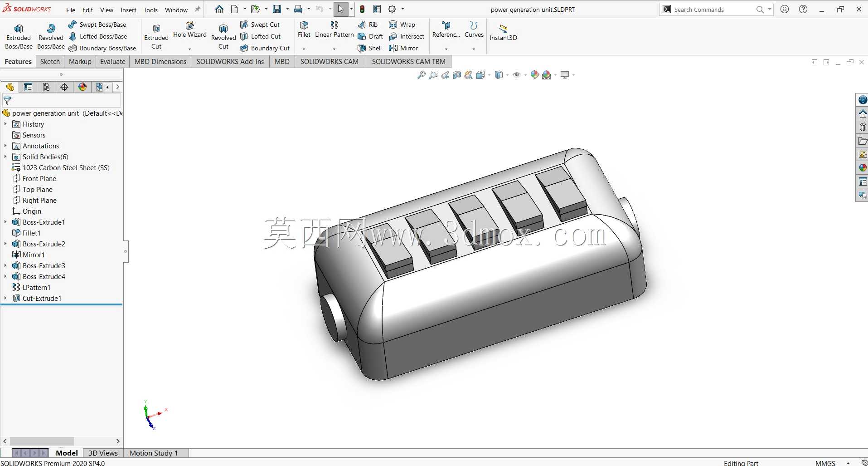Viewport: 868px width, 466px height.
Task: Expand the Solid Bodies(6) node
Action: 5,157
